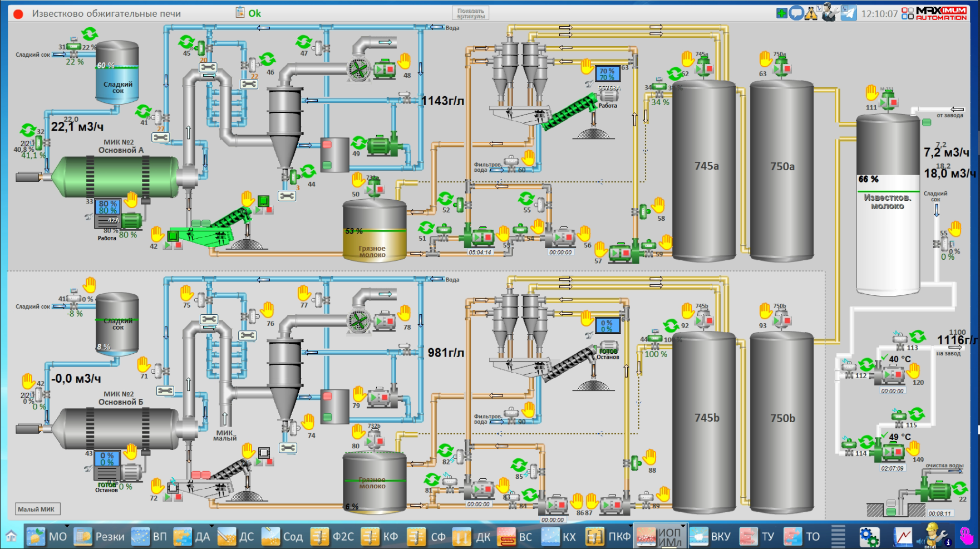This screenshot has height=549, width=980.
Task: Open the trend chart icon in bottom bar
Action: 903,537
